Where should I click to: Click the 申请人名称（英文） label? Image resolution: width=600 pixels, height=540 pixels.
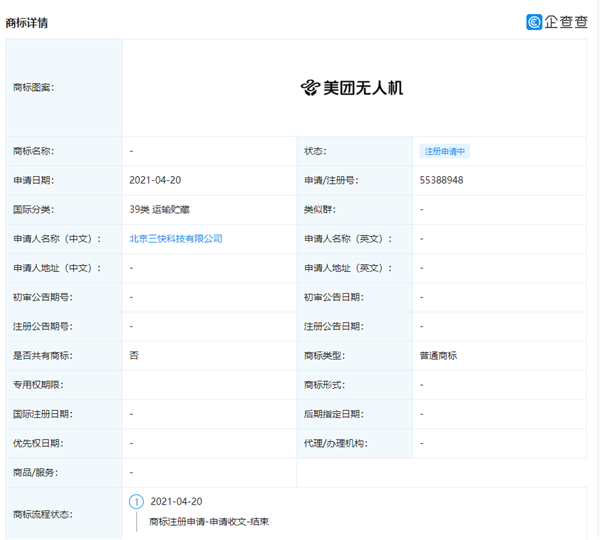348,239
